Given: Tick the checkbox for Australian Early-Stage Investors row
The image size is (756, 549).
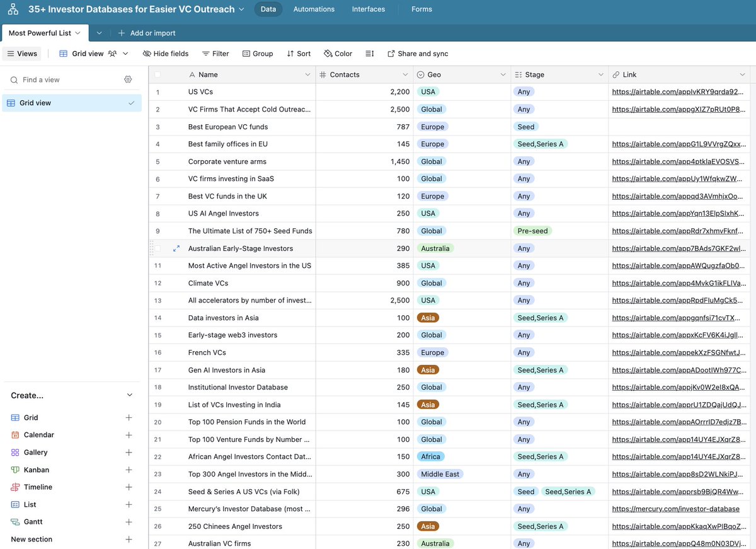Looking at the screenshot, I should point(157,248).
